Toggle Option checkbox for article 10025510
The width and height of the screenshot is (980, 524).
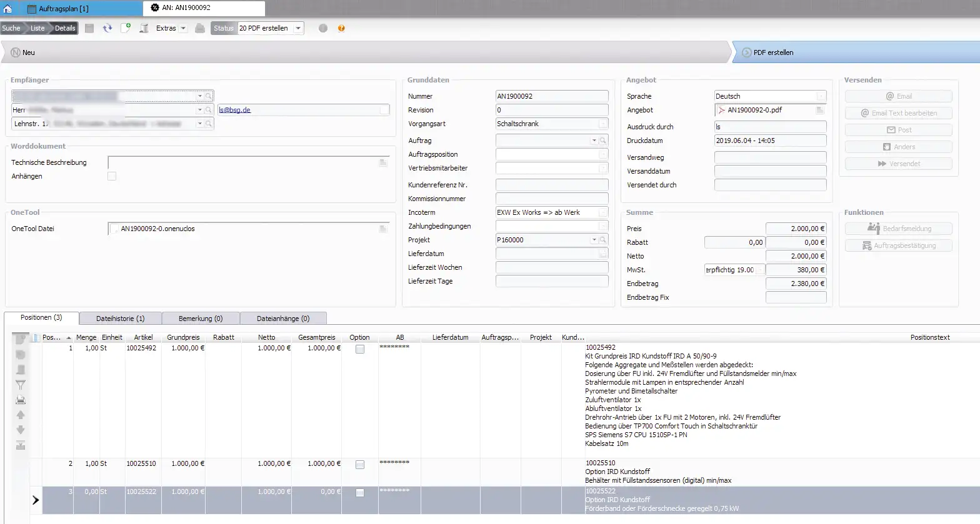tap(360, 465)
